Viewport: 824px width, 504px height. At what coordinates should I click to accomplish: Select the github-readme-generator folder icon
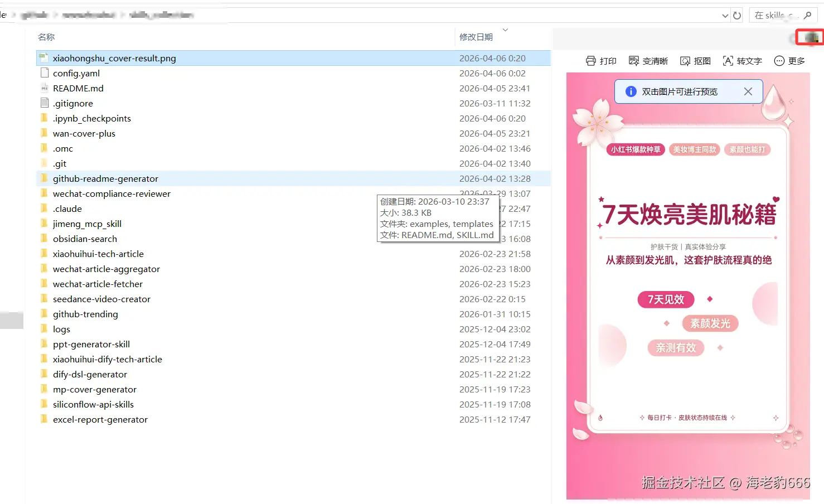(44, 178)
